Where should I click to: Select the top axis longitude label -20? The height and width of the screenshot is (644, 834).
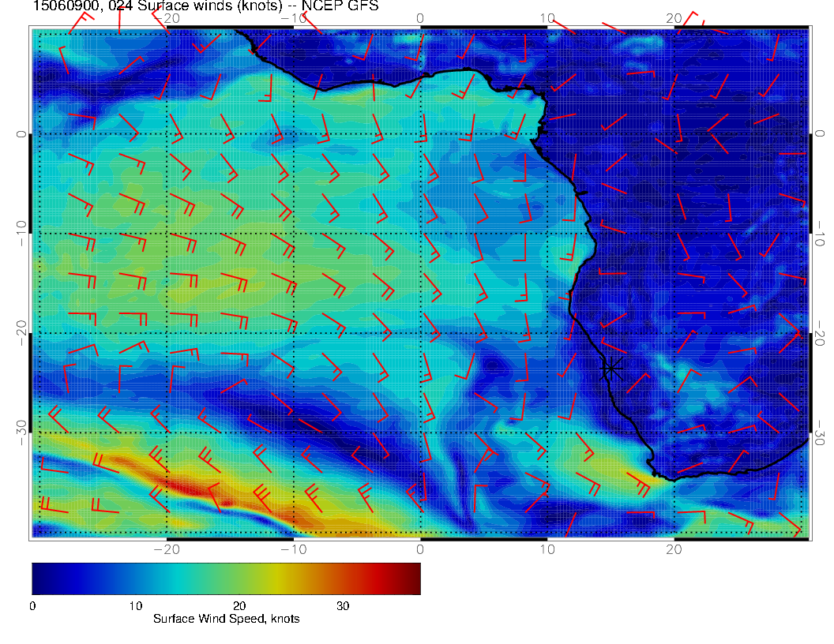(x=166, y=17)
